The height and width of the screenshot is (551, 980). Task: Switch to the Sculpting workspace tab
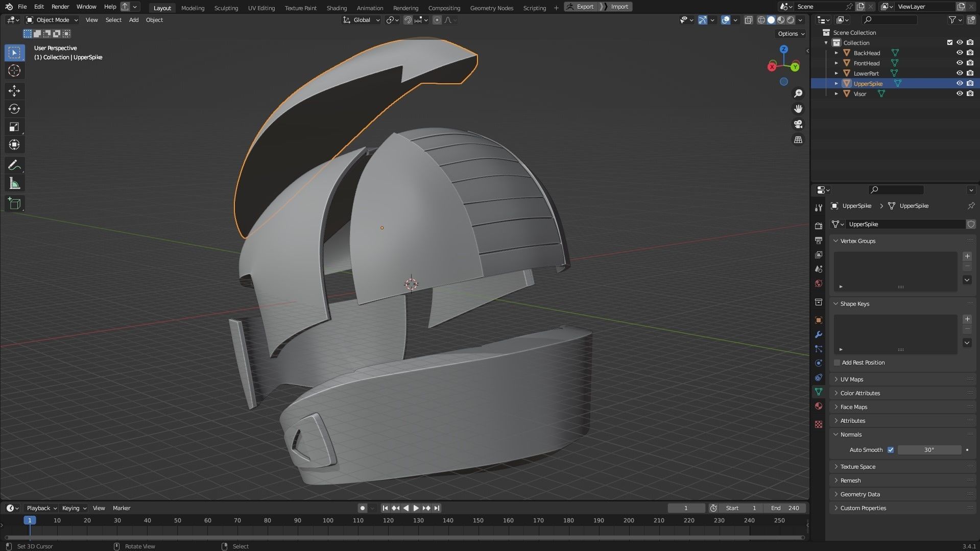pyautogui.click(x=226, y=8)
